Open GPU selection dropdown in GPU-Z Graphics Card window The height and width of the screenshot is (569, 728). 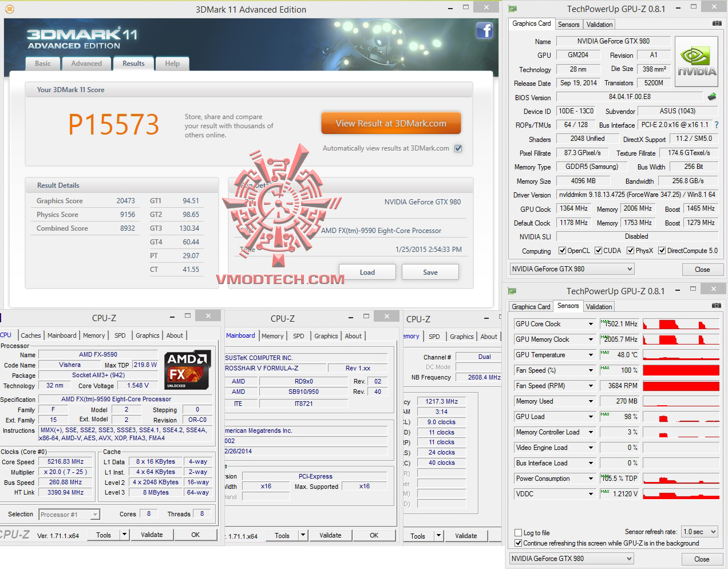[572, 269]
